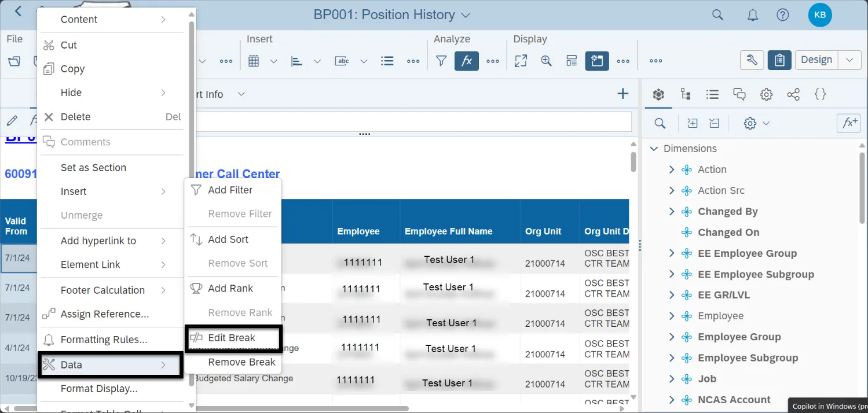Click the filter funnel icon under Analyze

pos(441,61)
